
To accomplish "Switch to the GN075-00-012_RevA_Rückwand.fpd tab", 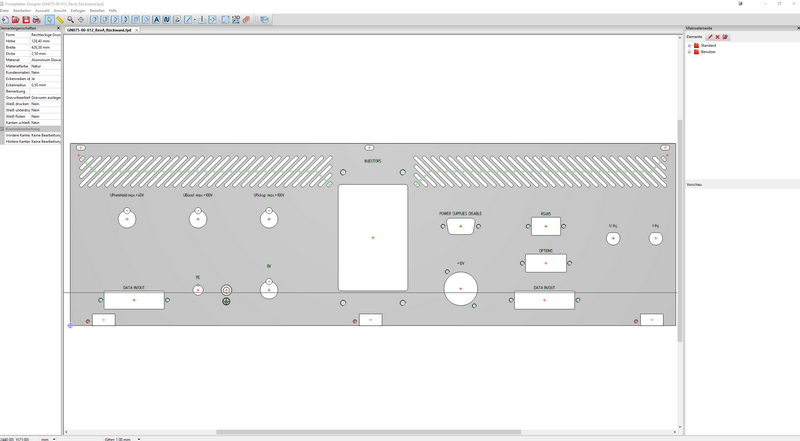I will pyautogui.click(x=99, y=30).
